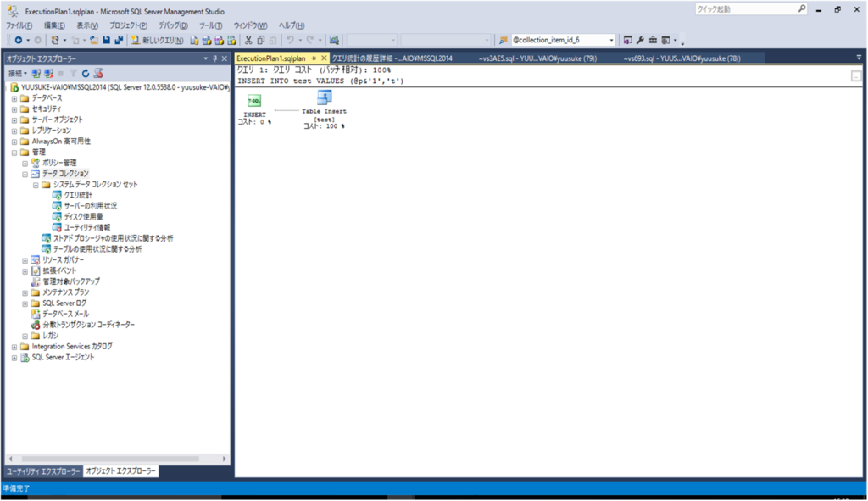Open the 編集(E) menu
The width and height of the screenshot is (868, 501).
click(54, 25)
